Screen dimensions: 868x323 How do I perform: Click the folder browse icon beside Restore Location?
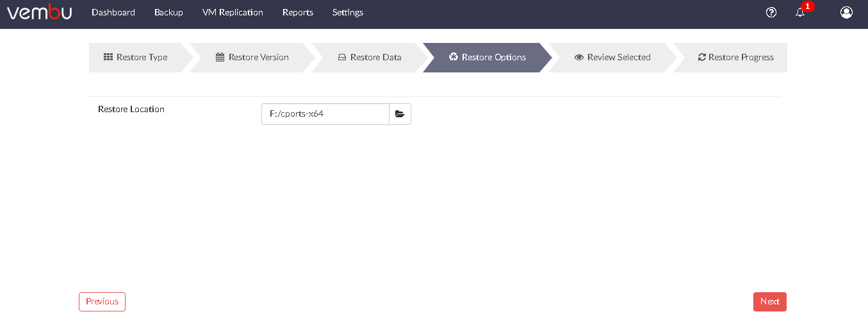(400, 114)
